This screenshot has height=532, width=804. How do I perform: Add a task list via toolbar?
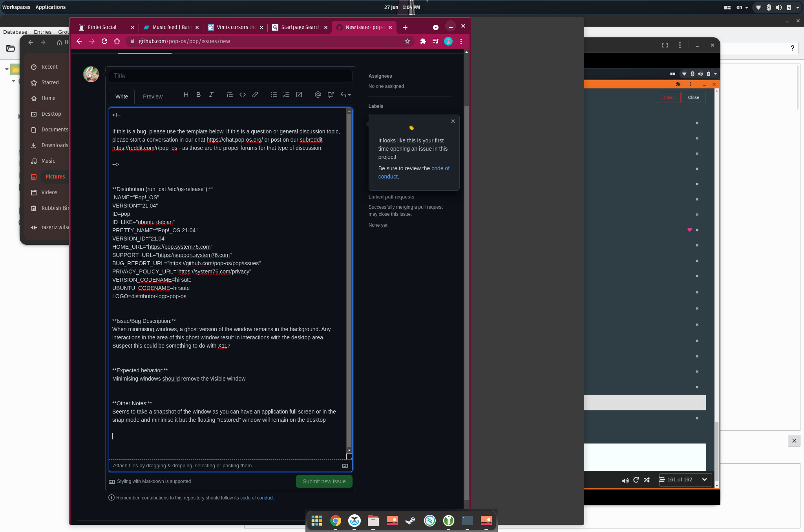coord(299,95)
